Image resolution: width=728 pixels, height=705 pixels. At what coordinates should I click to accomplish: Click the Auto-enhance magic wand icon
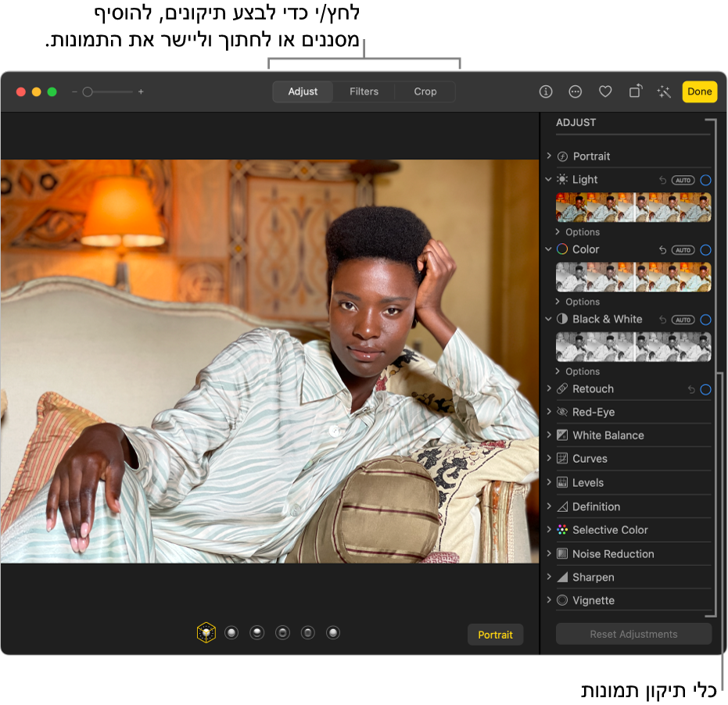(663, 91)
